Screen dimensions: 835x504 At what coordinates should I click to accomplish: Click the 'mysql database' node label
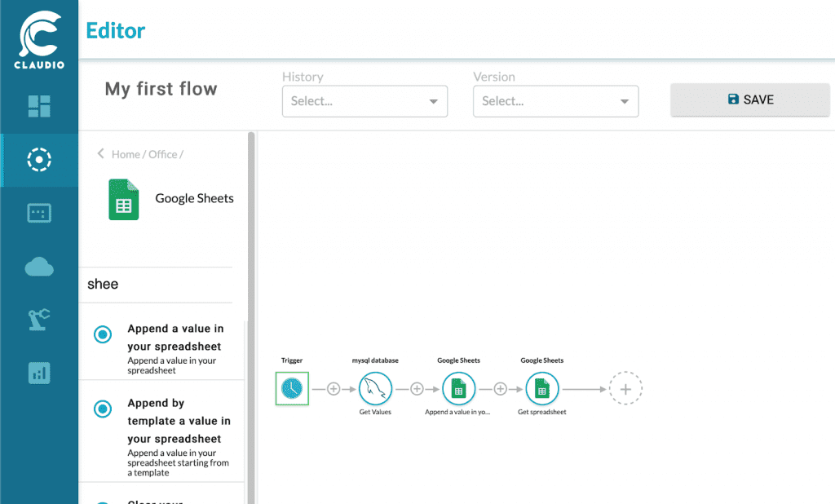[375, 360]
